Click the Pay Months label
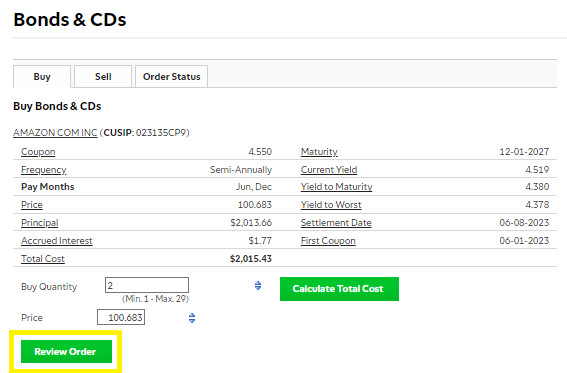This screenshot has height=373, width=567. 47,187
